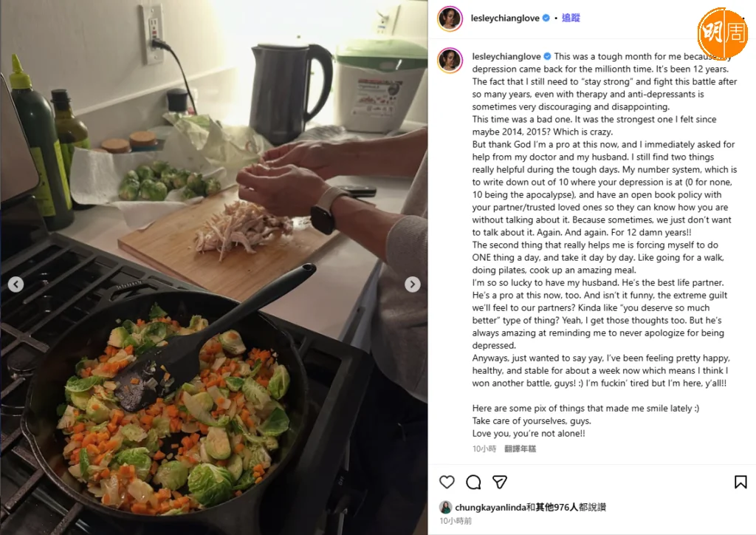Click the 10小時 timestamp under the caption
Screen dimensions: 756x535
coord(484,449)
